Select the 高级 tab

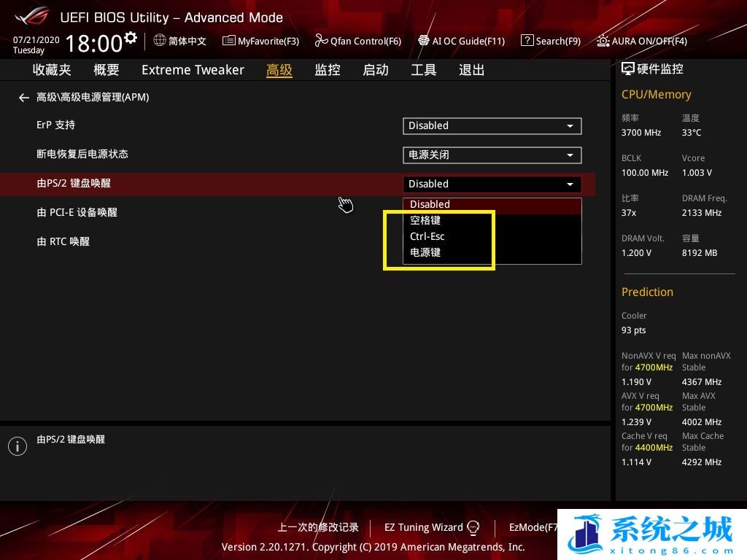(x=279, y=70)
